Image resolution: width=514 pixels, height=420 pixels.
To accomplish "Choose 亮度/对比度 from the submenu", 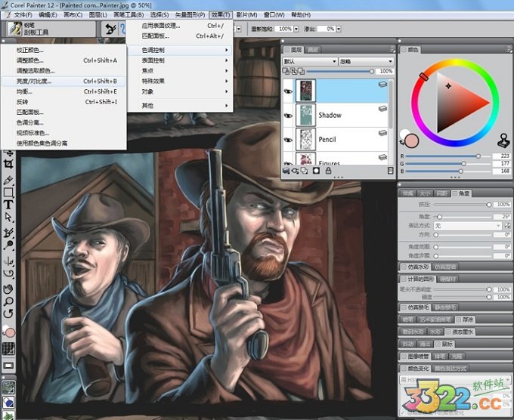I will (64, 82).
